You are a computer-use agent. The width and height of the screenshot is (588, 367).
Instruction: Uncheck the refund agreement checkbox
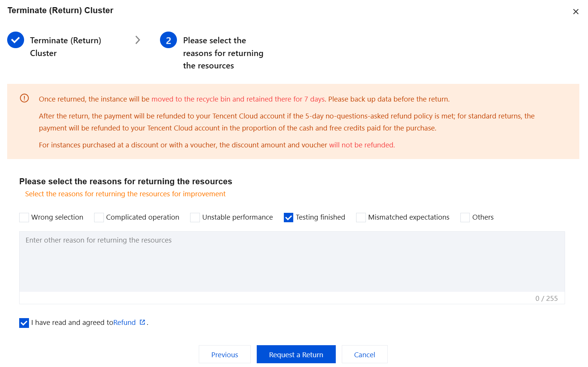coord(24,323)
